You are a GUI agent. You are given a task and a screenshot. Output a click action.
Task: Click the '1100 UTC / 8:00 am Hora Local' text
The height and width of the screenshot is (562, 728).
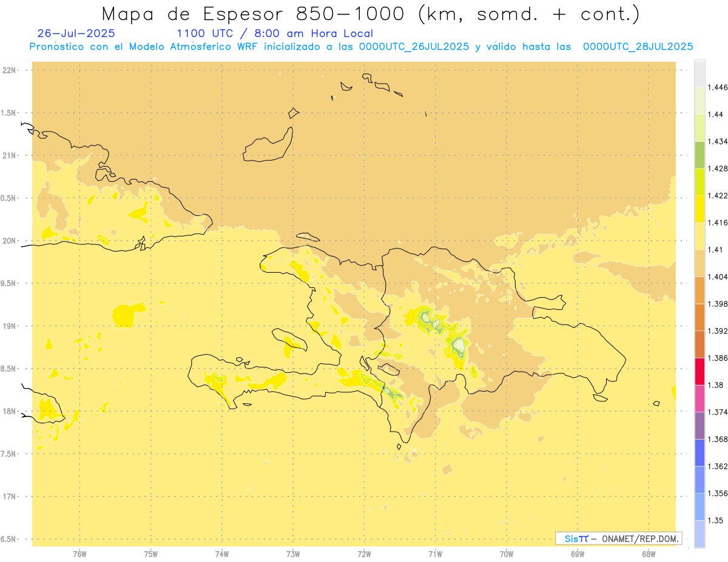tap(274, 33)
